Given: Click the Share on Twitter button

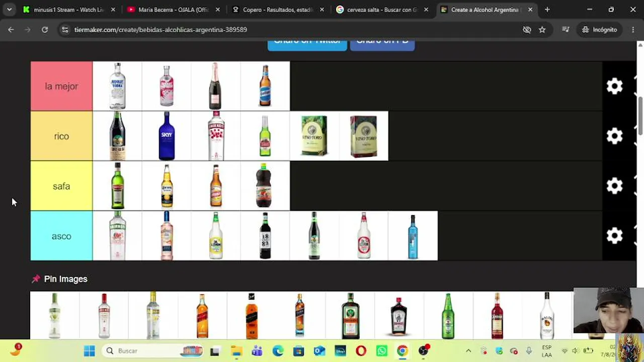Looking at the screenshot, I should coord(307,44).
